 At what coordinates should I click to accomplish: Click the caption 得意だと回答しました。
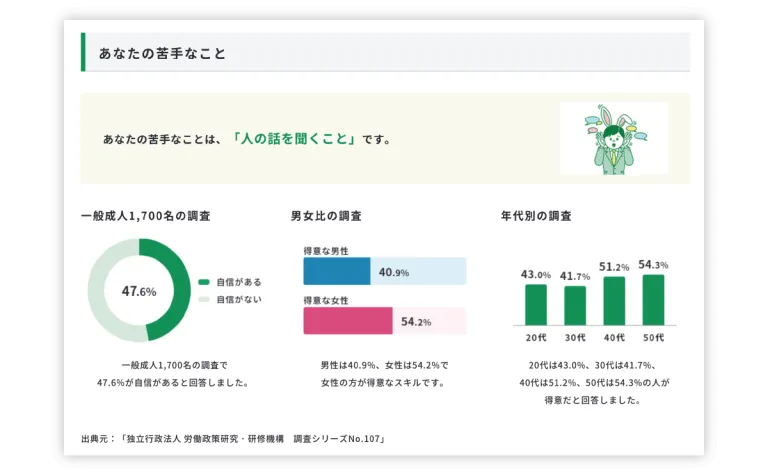594,400
